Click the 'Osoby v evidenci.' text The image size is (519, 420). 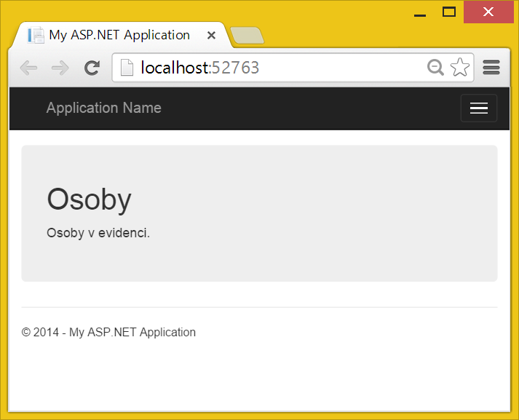(x=98, y=233)
